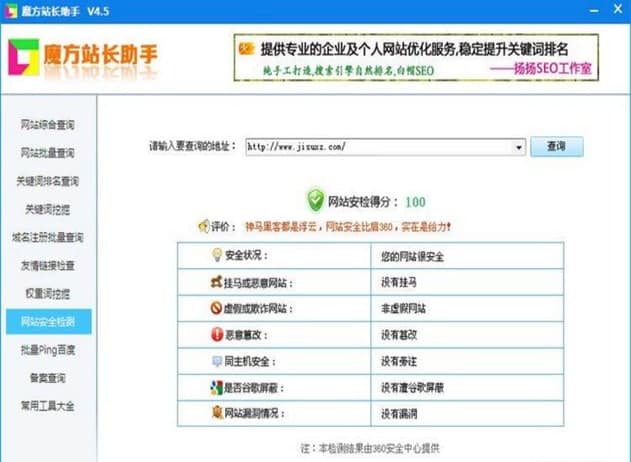
Task: Open 网站综合查询 in the sidebar
Action: (47, 126)
